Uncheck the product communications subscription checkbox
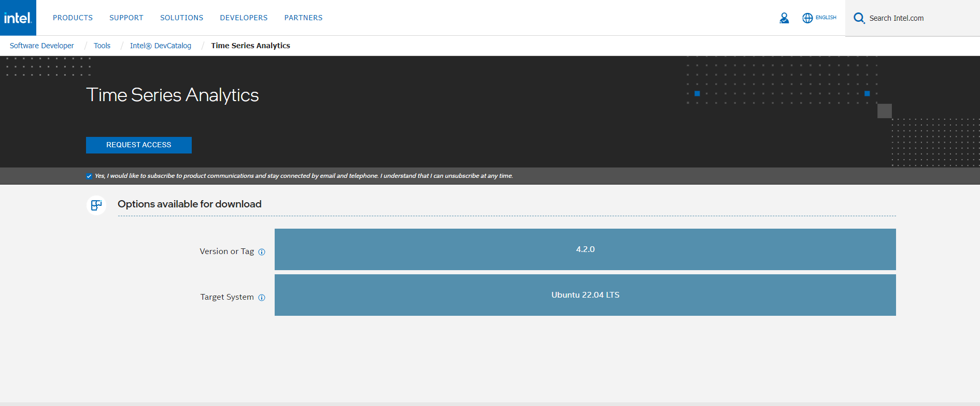Image resolution: width=980 pixels, height=406 pixels. (89, 176)
